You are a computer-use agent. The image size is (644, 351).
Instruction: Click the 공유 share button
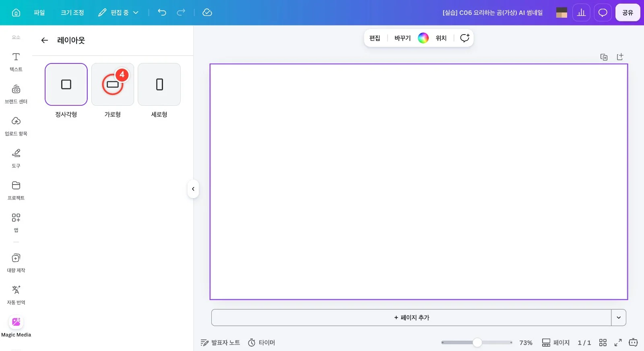[x=628, y=12]
